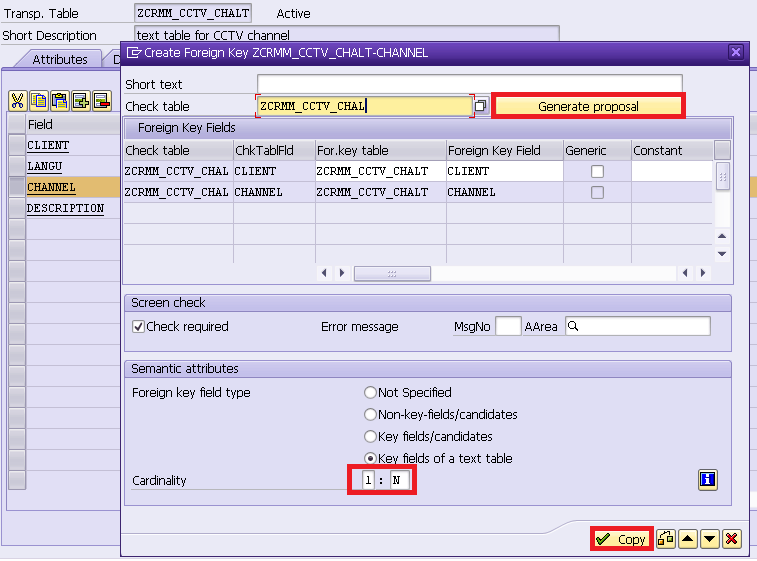Click the Delete row toolbar icon
This screenshot has width=757, height=561.
(x=102, y=101)
